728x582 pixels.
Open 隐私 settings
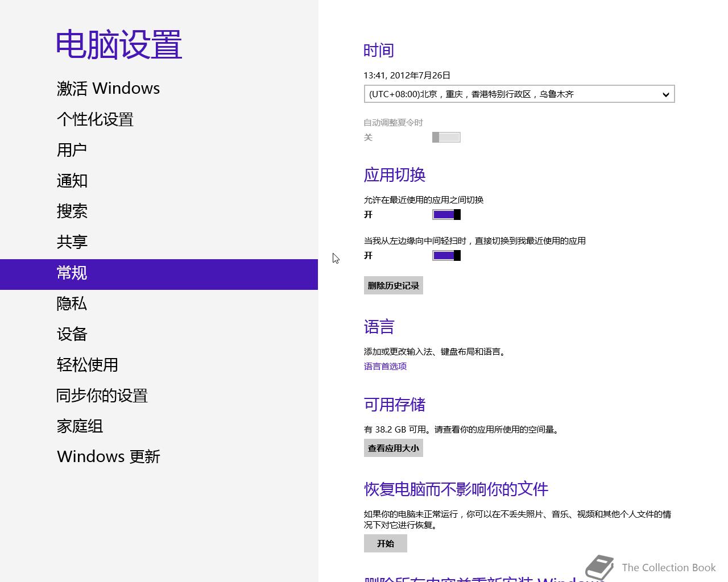72,304
